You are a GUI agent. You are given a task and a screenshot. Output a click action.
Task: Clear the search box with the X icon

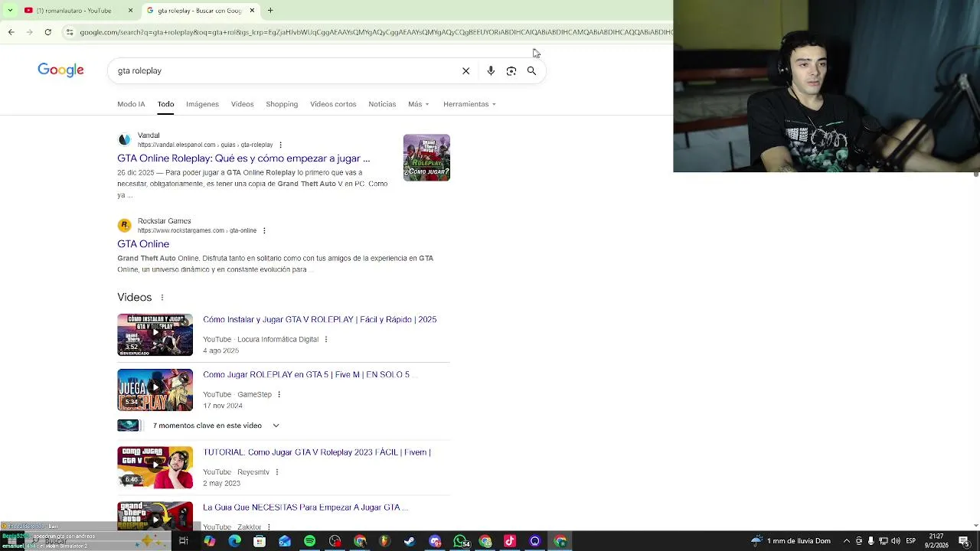coord(465,70)
